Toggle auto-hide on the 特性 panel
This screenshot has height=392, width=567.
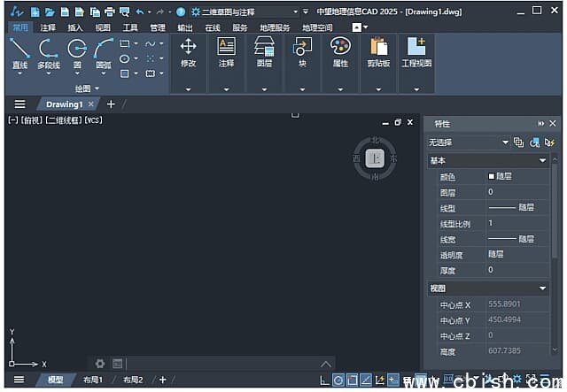[x=541, y=124]
